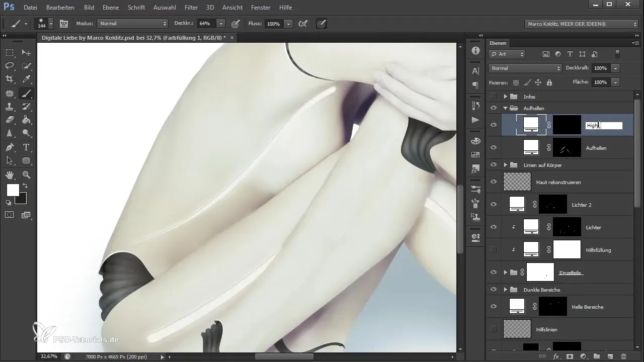Viewport: 644px width, 362px height.
Task: Select the Eraser tool
Action: (x=10, y=120)
